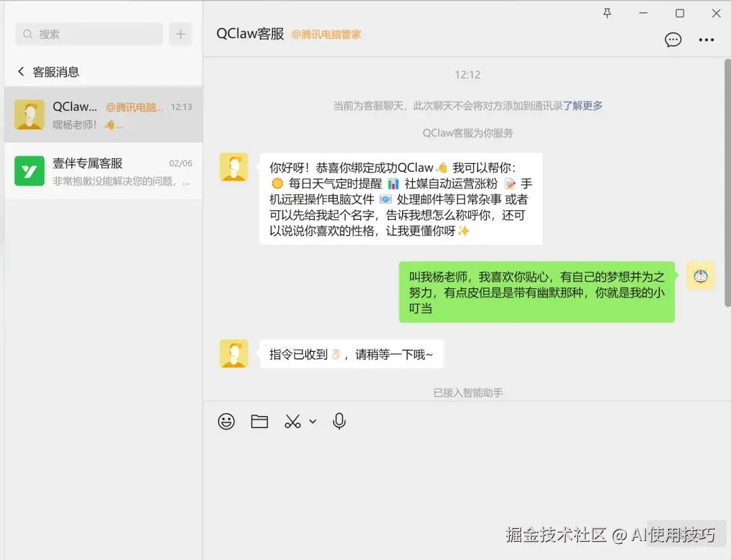The width and height of the screenshot is (731, 560).
Task: Click the search field in the sidebar
Action: [89, 34]
